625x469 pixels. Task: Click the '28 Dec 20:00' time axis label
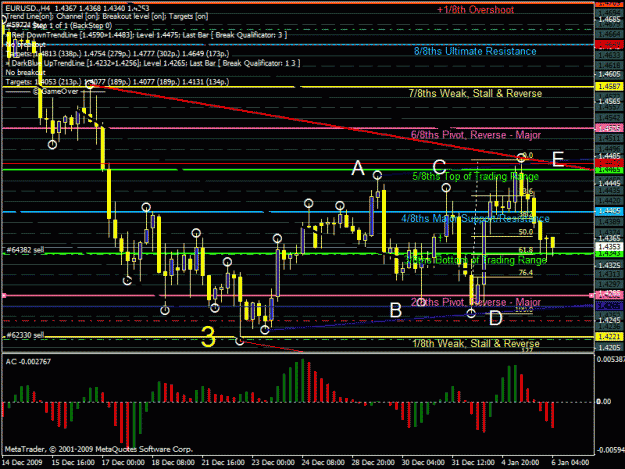pyautogui.click(x=373, y=462)
